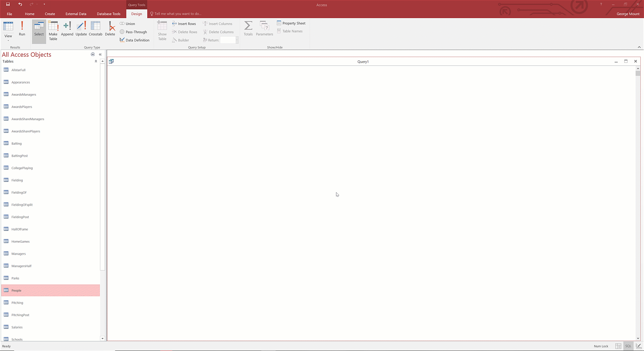Click the Batting table icon

pyautogui.click(x=6, y=143)
